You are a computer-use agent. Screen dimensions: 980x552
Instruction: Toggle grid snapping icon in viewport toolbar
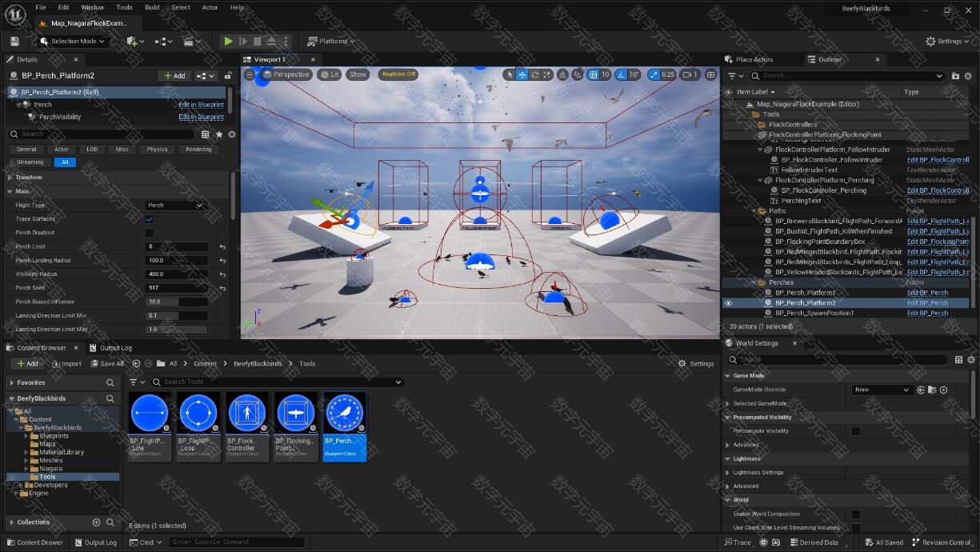tap(594, 74)
